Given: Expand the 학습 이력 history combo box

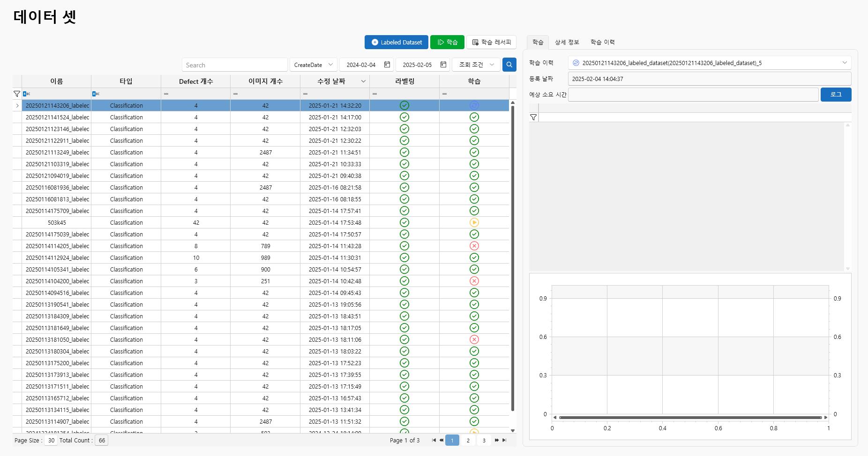Looking at the screenshot, I should (845, 63).
